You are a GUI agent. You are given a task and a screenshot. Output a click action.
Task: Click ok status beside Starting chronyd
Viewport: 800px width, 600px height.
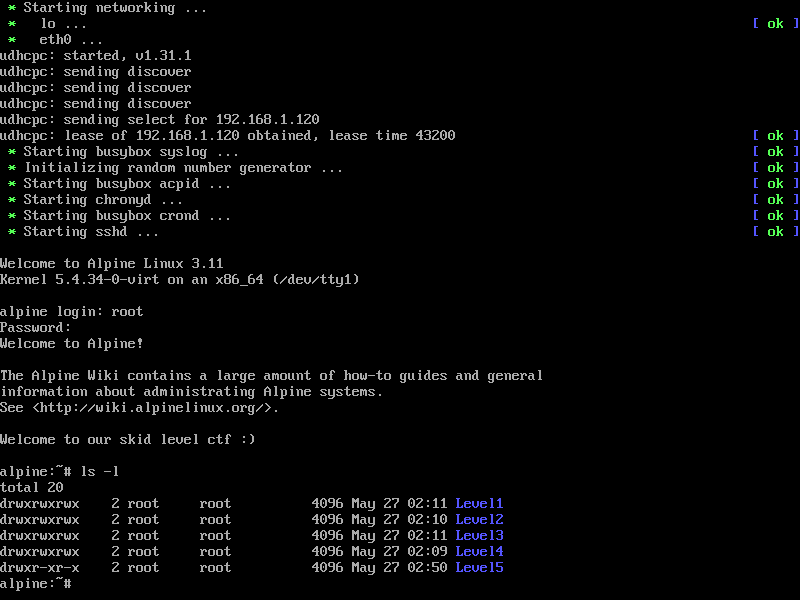click(775, 200)
